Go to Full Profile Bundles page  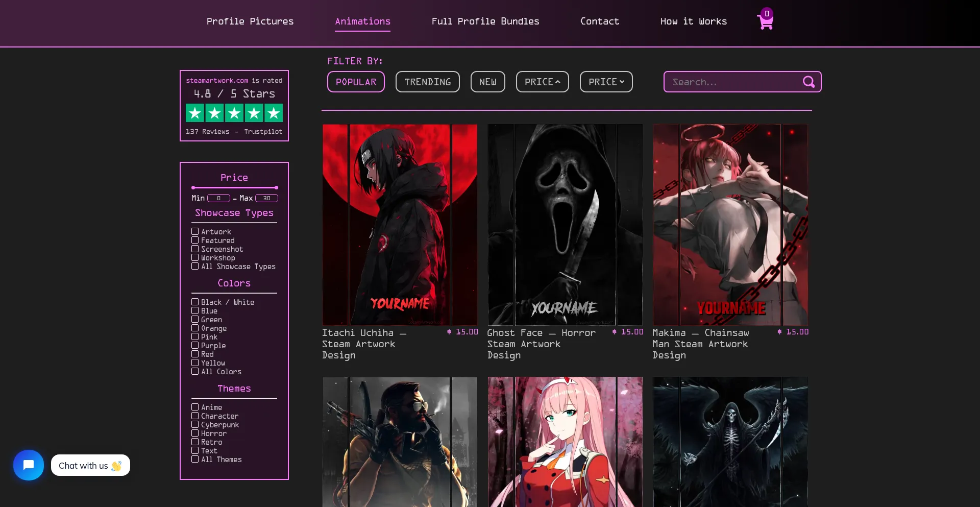coord(485,21)
